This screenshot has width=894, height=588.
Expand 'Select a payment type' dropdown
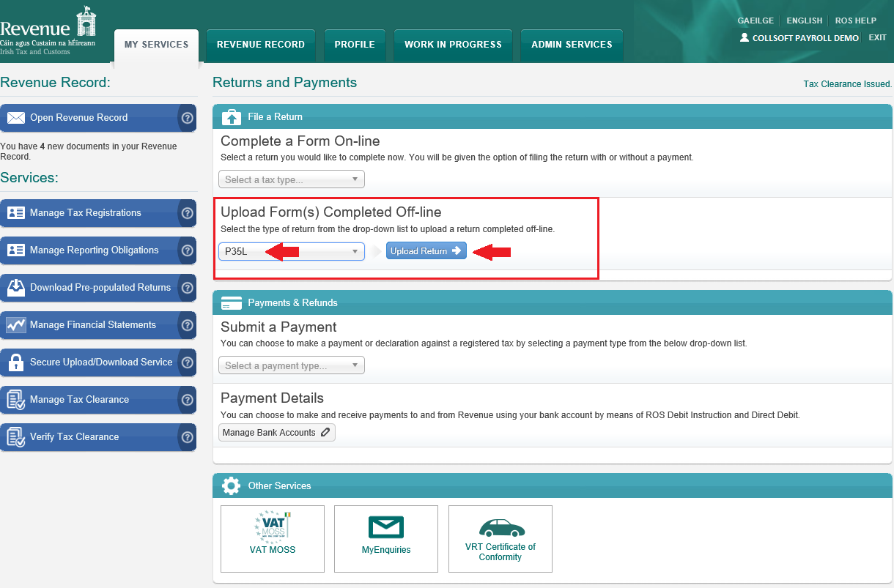tap(292, 365)
